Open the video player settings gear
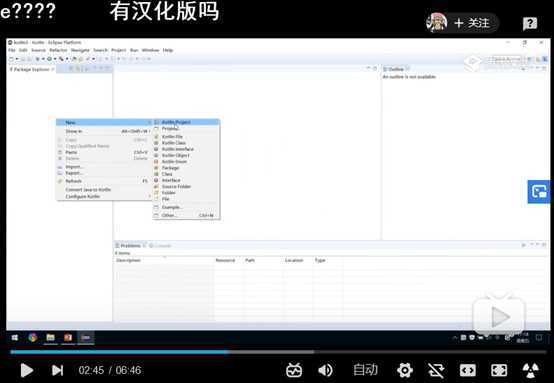The width and height of the screenshot is (554, 383). point(405,370)
